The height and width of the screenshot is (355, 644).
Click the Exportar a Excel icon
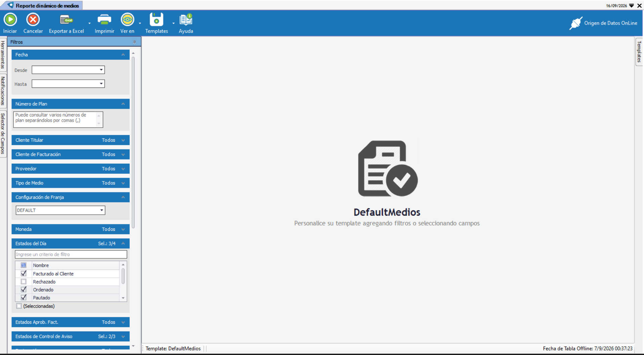click(66, 20)
